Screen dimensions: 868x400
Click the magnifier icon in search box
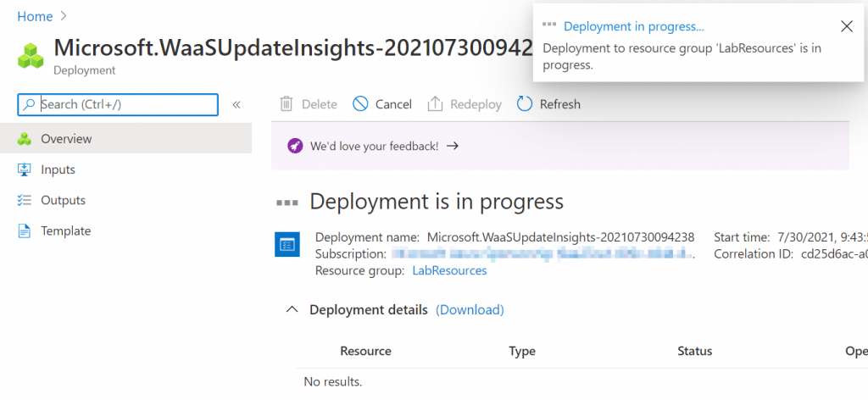(x=29, y=104)
